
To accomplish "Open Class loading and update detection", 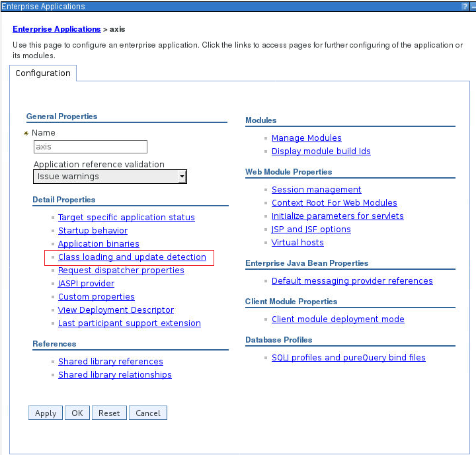I will point(132,257).
